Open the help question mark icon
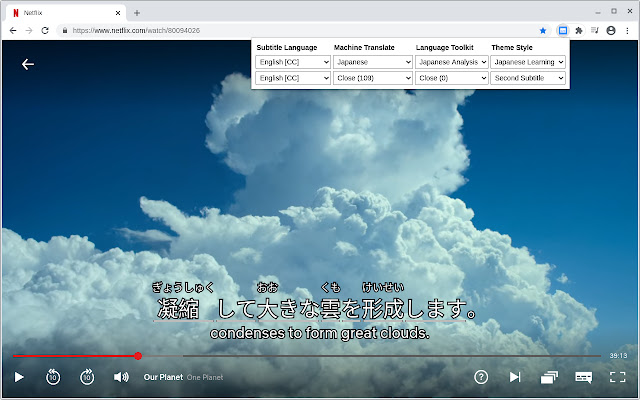This screenshot has width=640, height=400. click(481, 377)
